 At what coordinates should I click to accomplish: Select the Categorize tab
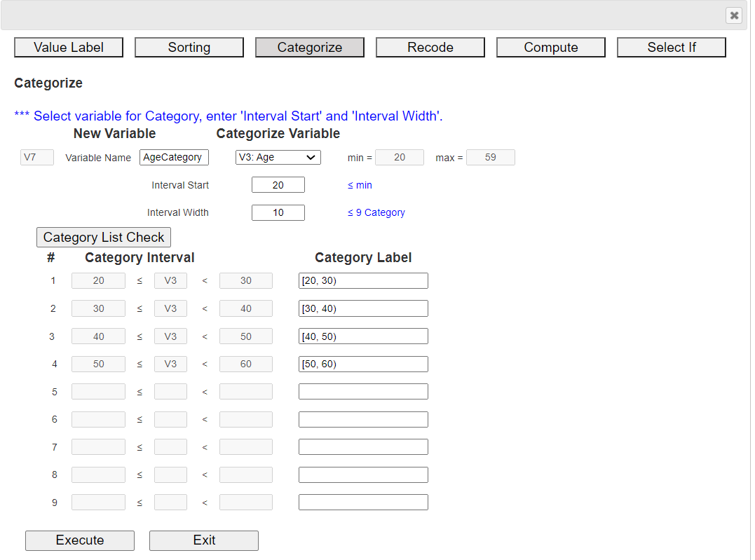pos(310,48)
